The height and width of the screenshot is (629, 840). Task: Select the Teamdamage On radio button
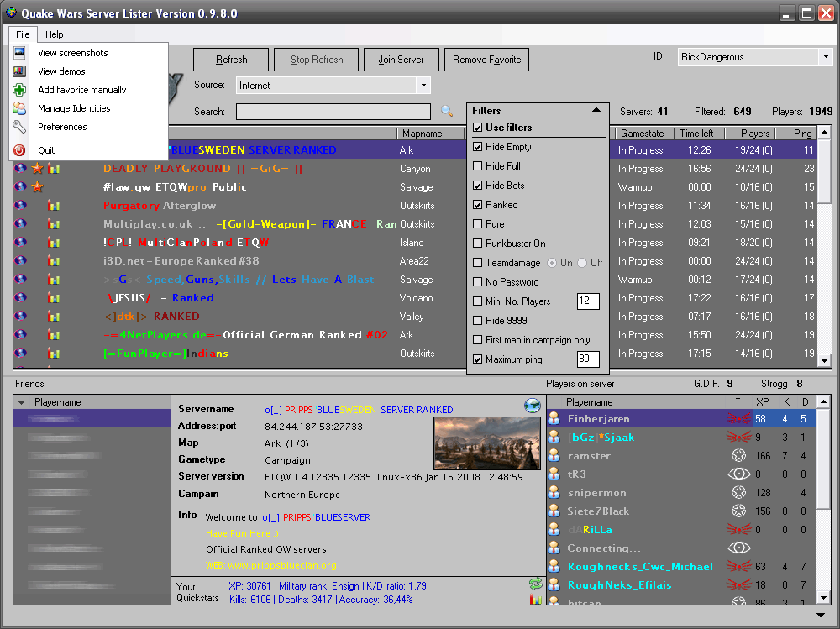tap(552, 263)
